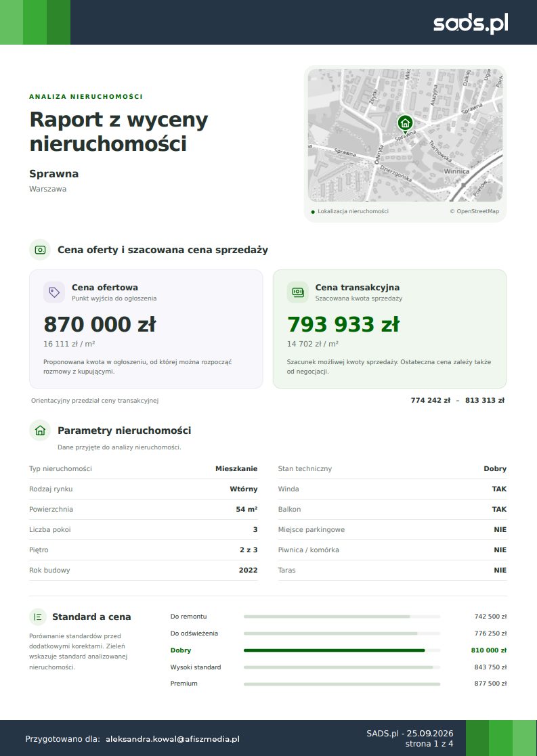Click the transaction price 793 933 zł
Viewport: 537px width, 756px height.
[343, 324]
